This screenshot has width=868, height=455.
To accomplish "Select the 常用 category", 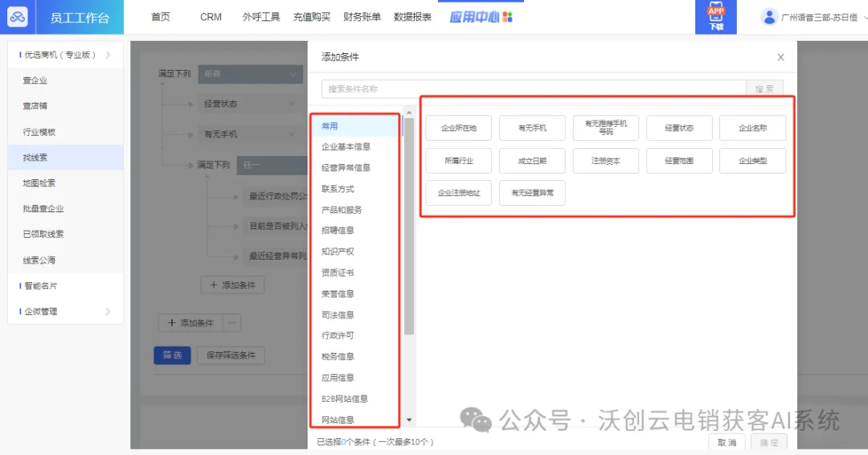I will [x=354, y=126].
